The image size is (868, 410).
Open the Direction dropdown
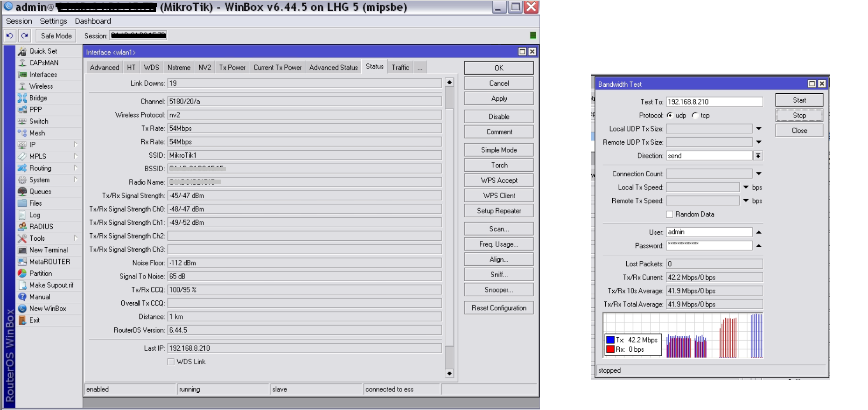pyautogui.click(x=758, y=156)
